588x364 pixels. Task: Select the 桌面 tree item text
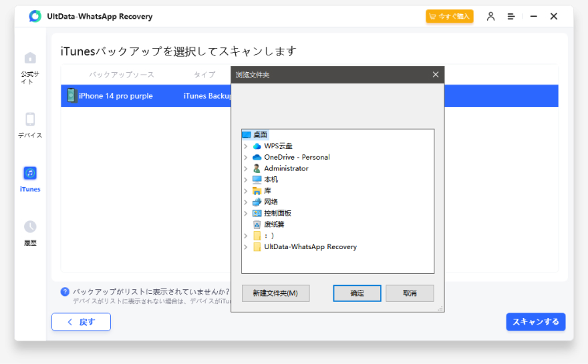coord(260,134)
